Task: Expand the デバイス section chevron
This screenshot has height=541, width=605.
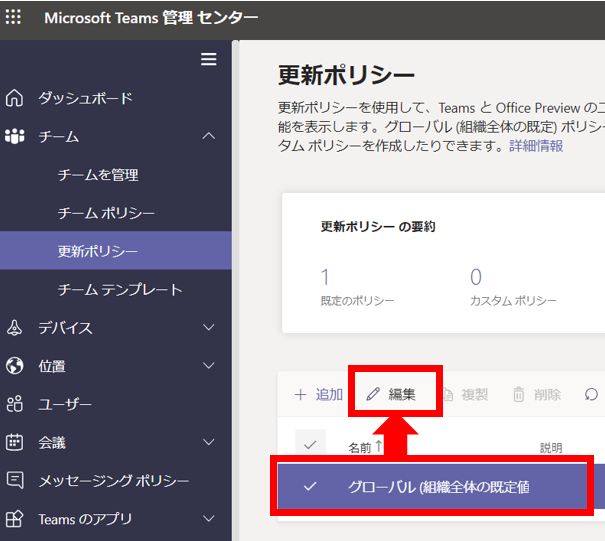Action: click(x=209, y=328)
